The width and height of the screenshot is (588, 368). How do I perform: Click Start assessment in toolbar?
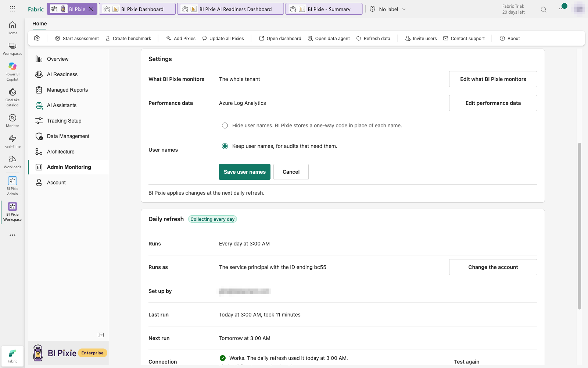pyautogui.click(x=77, y=38)
